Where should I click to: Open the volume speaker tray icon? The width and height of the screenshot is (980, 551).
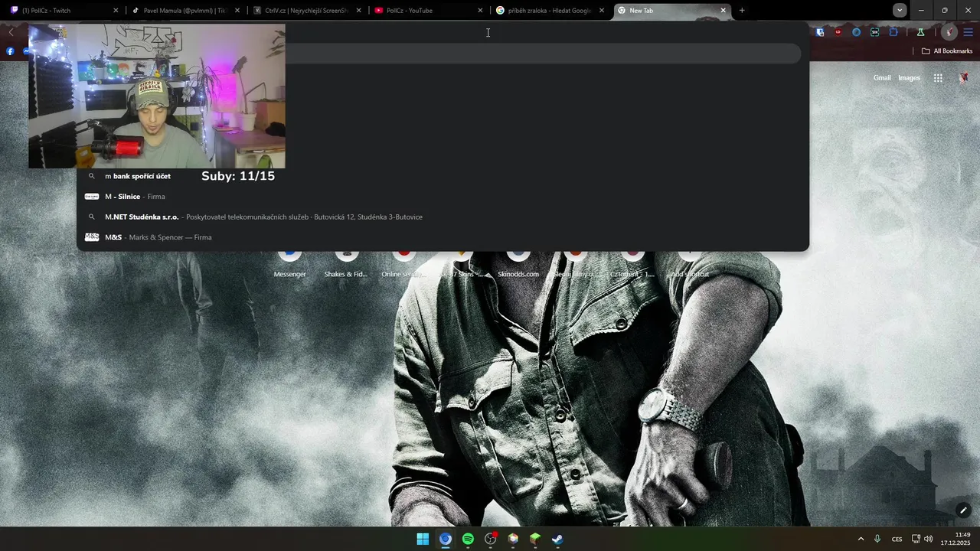(929, 539)
